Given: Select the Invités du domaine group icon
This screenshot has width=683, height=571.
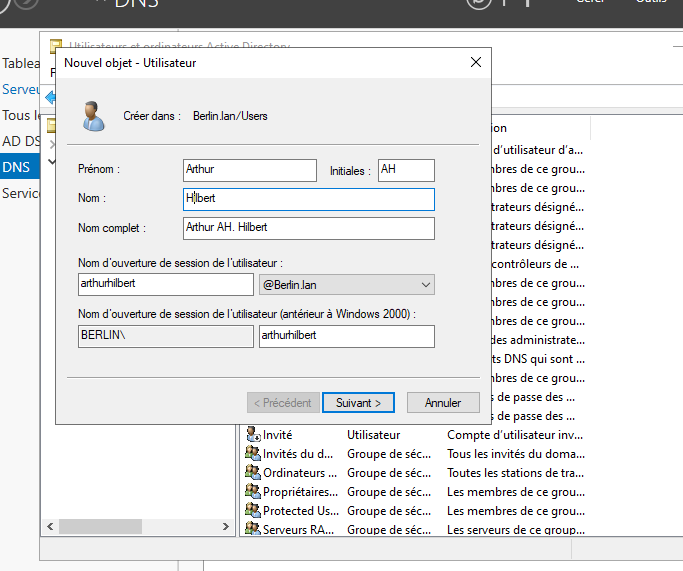Looking at the screenshot, I should click(253, 454).
